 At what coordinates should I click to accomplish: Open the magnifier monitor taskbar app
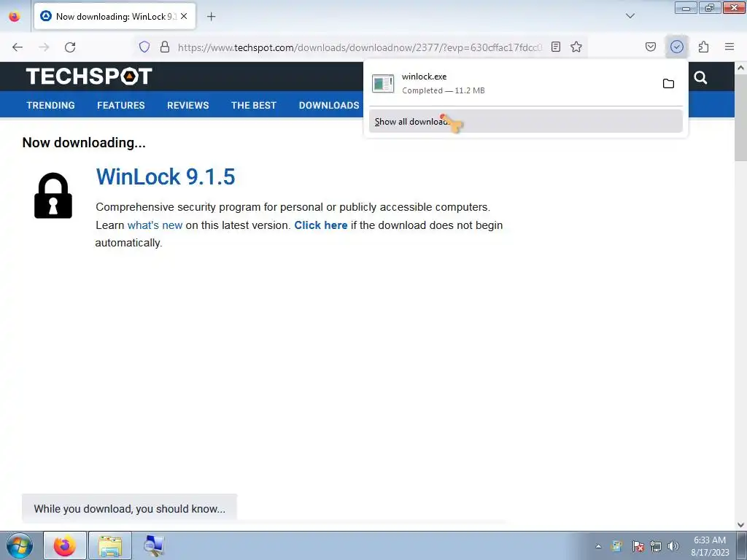[x=154, y=545]
